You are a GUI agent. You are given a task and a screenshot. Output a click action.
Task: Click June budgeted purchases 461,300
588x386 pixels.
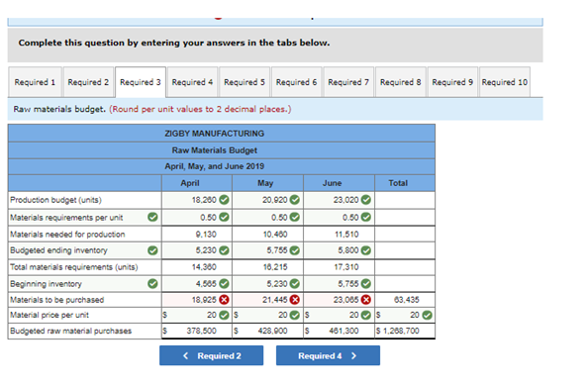(343, 331)
